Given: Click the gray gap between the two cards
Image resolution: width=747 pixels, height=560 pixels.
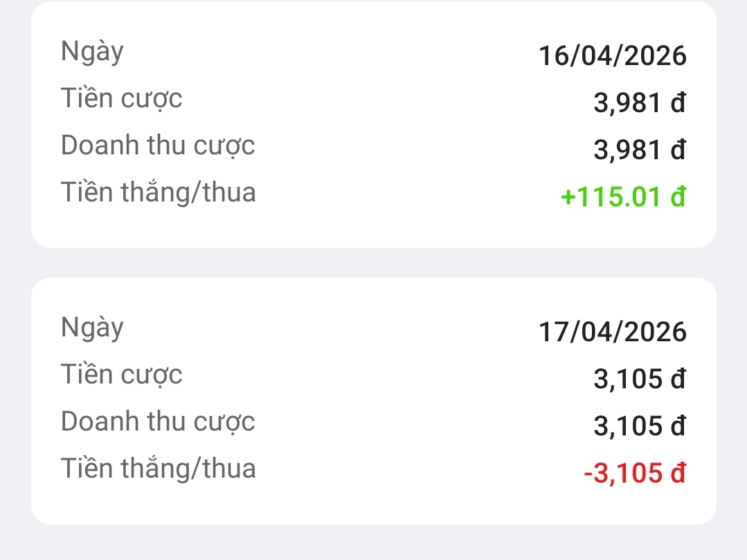Looking at the screenshot, I should pyautogui.click(x=374, y=262).
